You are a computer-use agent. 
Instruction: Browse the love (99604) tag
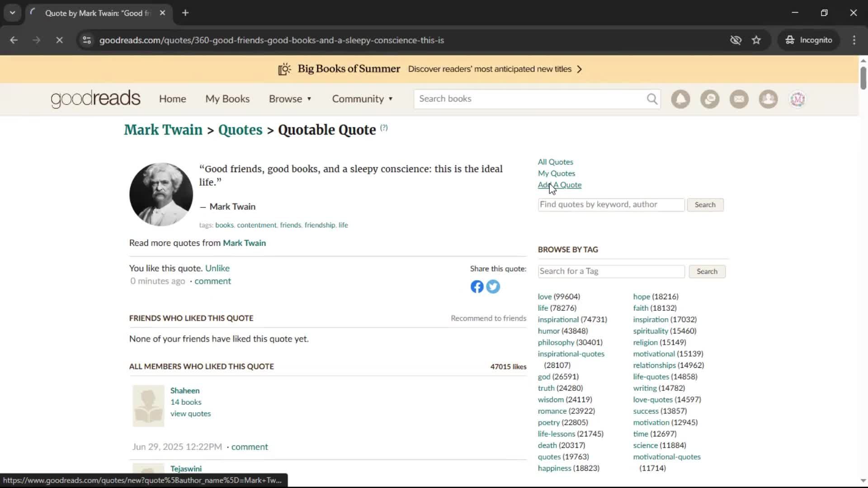[x=545, y=296]
